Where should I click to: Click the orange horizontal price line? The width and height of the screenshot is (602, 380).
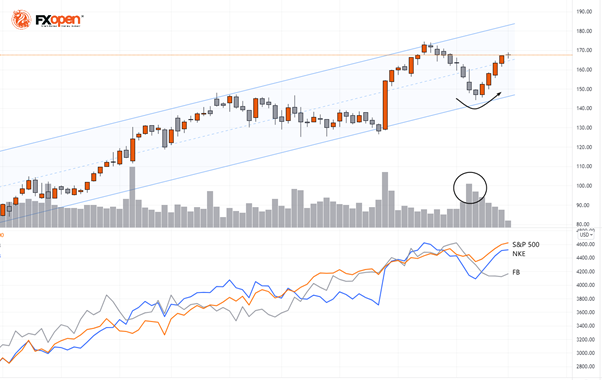tap(286, 55)
